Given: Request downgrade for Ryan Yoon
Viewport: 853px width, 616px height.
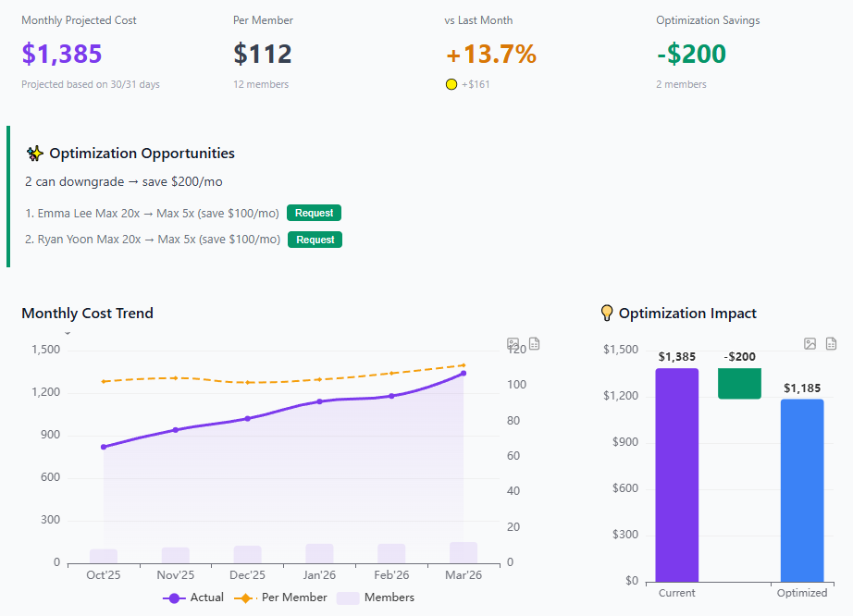Looking at the screenshot, I should click(315, 240).
